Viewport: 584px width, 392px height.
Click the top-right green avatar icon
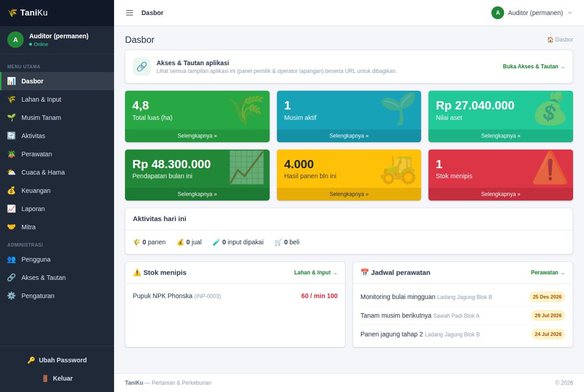point(498,13)
